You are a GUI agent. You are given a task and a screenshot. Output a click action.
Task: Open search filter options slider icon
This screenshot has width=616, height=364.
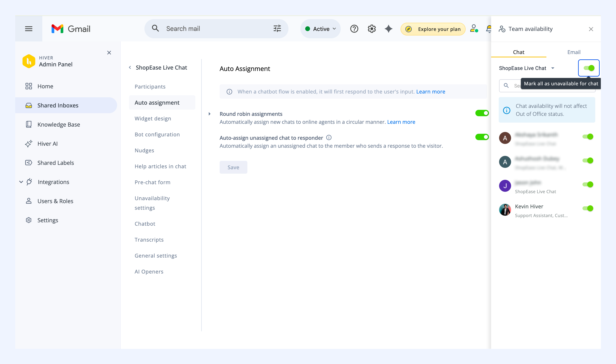click(277, 29)
